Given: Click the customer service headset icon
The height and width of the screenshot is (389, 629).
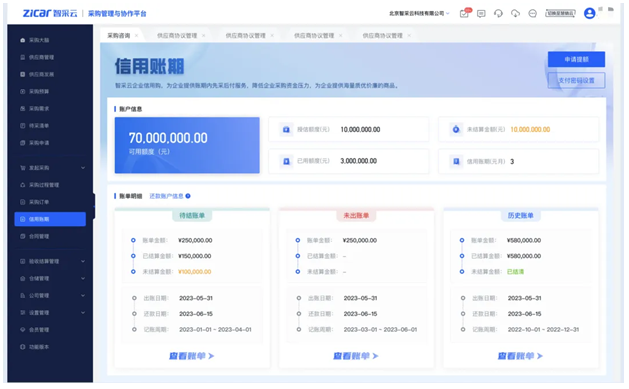Looking at the screenshot, I should (x=498, y=14).
